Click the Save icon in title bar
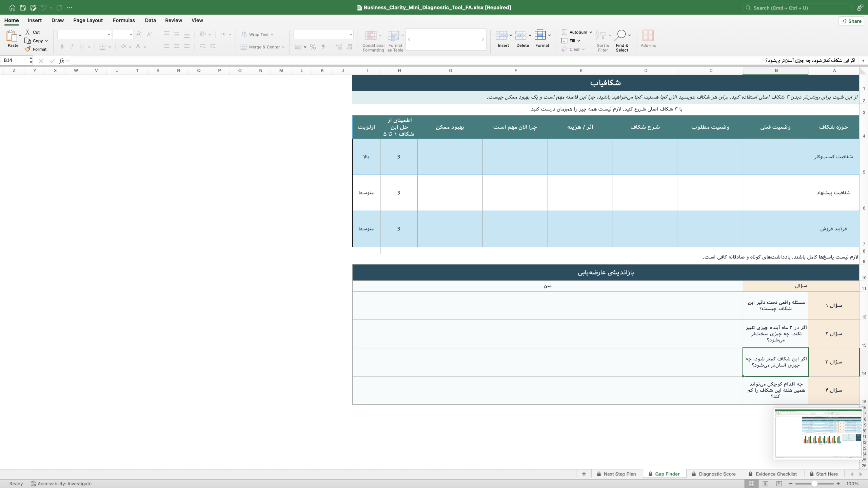Screen dimensions: 868x488 pos(23,7)
